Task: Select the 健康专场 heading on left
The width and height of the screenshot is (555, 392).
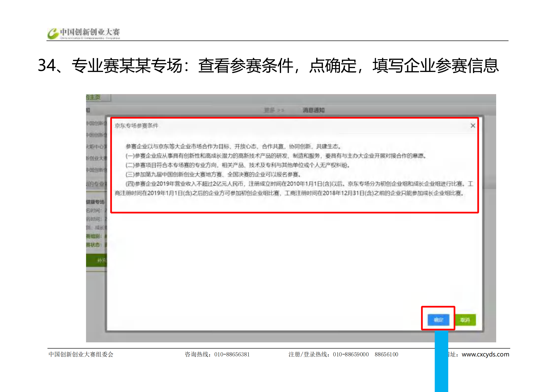Action: 95,202
